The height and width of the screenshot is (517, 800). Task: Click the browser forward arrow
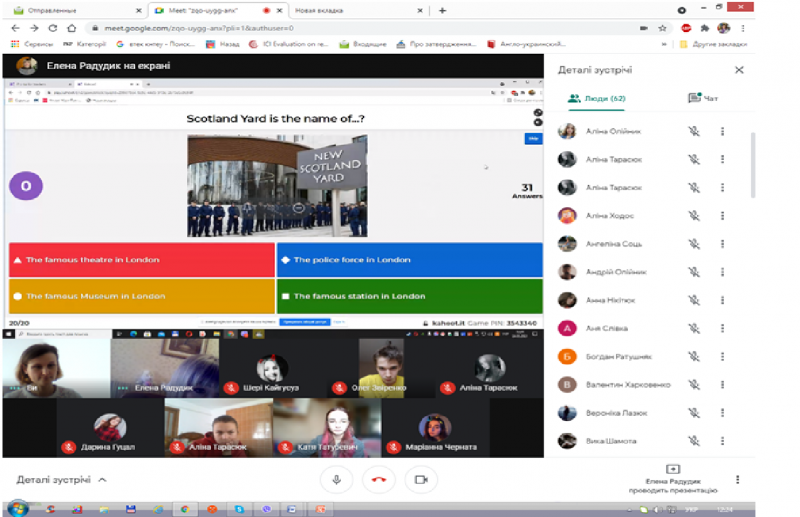click(x=34, y=28)
